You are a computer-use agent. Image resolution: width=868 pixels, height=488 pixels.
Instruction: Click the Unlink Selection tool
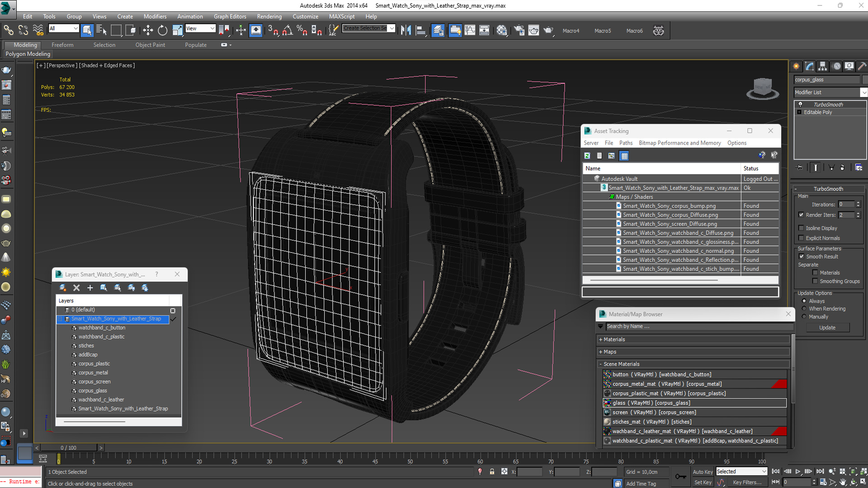(23, 30)
